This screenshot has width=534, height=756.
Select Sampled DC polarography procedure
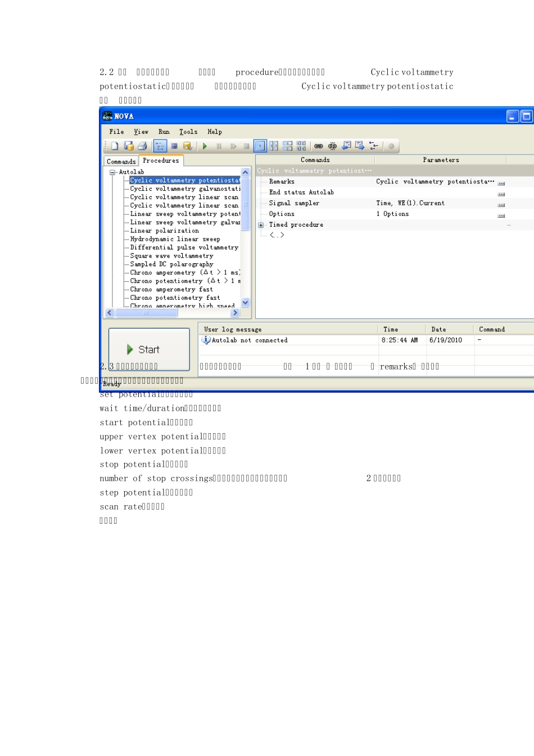(x=172, y=264)
